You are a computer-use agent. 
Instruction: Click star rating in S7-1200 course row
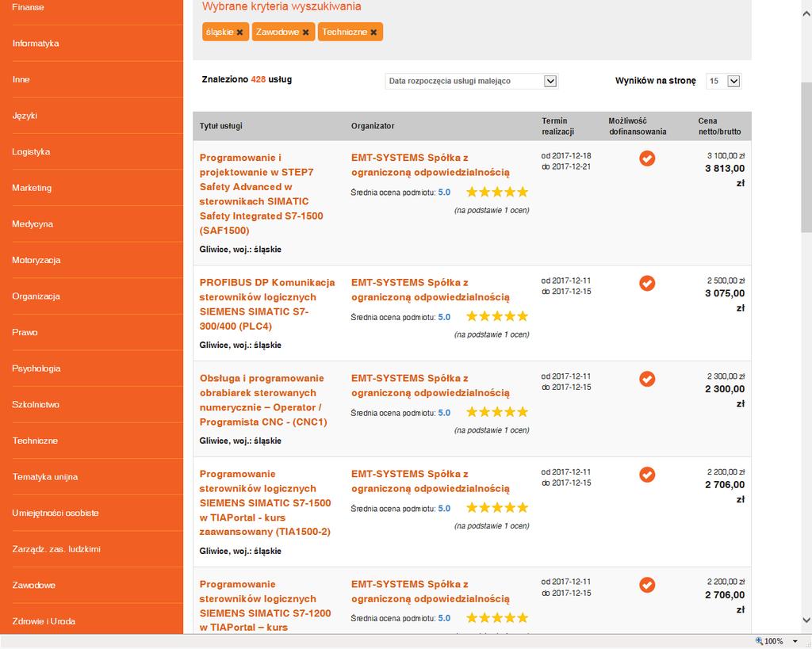click(497, 617)
